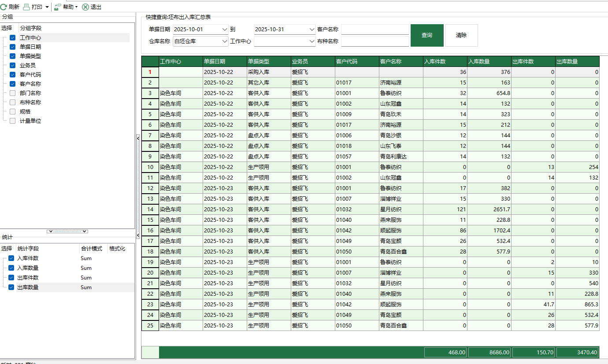Click the 帮助 help icon
608x364 pixels.
click(x=56, y=7)
